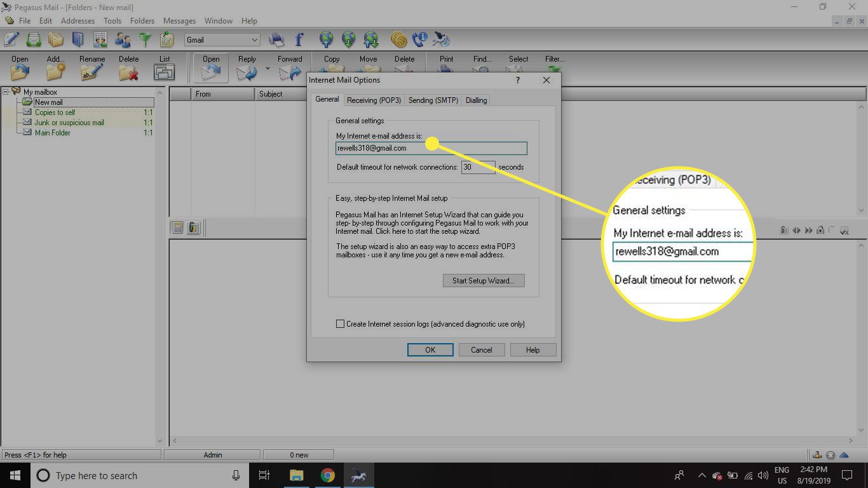Click folder tree scrollbar down arrow
868x488 pixels.
160,440
